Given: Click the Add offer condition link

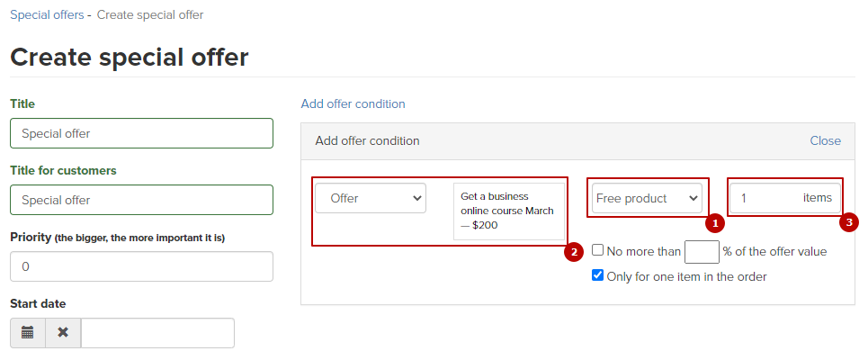Looking at the screenshot, I should click(x=353, y=103).
